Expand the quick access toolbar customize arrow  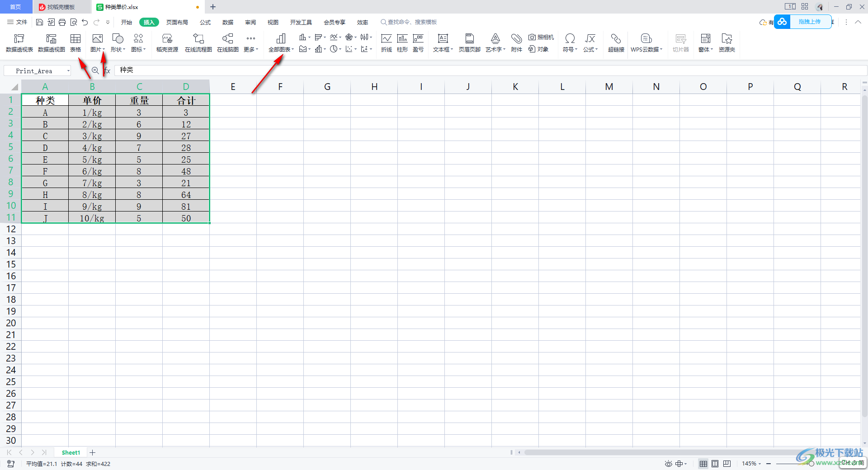point(108,22)
